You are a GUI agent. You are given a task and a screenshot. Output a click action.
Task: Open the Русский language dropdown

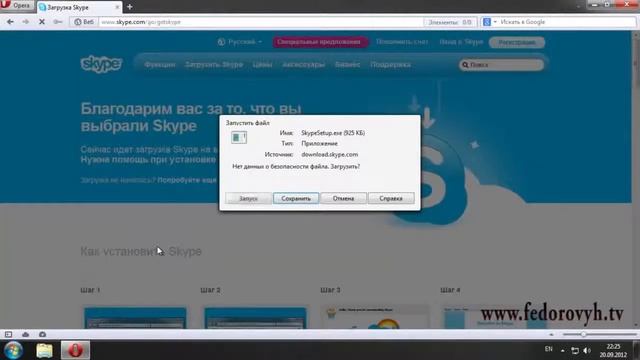point(240,42)
